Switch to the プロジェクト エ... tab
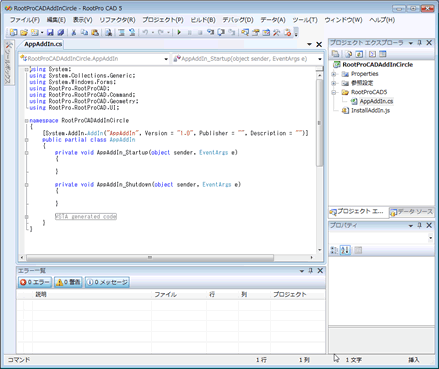 pos(358,212)
